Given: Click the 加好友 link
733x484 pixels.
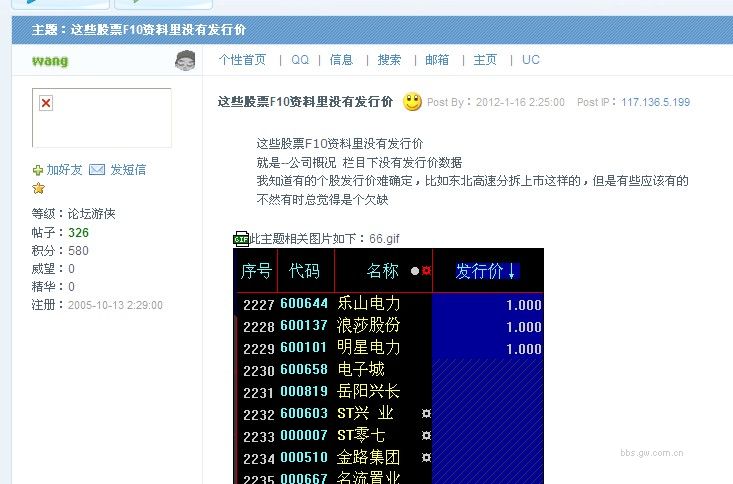Looking at the screenshot, I should [x=65, y=170].
